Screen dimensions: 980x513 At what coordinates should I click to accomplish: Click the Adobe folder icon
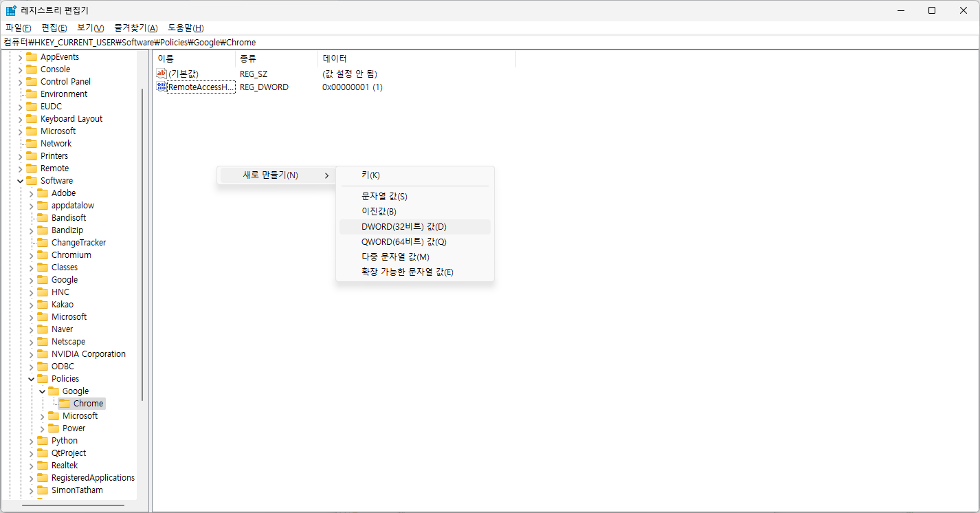[x=43, y=193]
